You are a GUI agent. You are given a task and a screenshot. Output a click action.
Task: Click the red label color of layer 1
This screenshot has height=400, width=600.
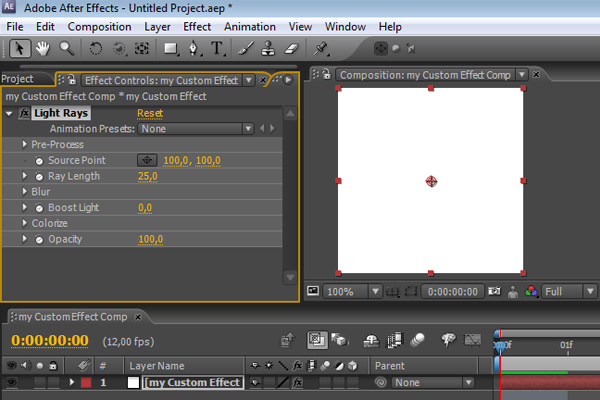(x=86, y=382)
